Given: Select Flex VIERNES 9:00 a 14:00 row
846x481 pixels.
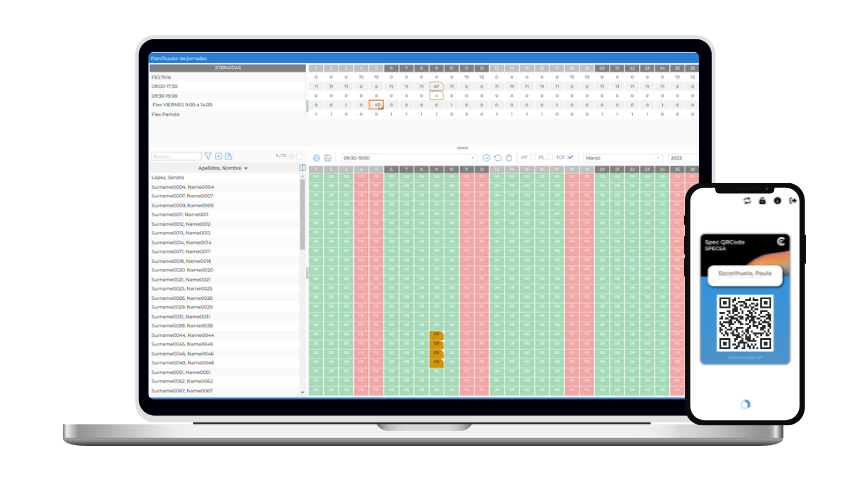Looking at the screenshot, I should [228, 105].
